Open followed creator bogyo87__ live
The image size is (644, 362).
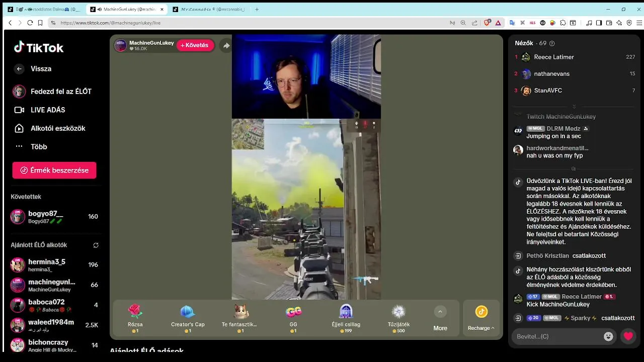coord(54,217)
